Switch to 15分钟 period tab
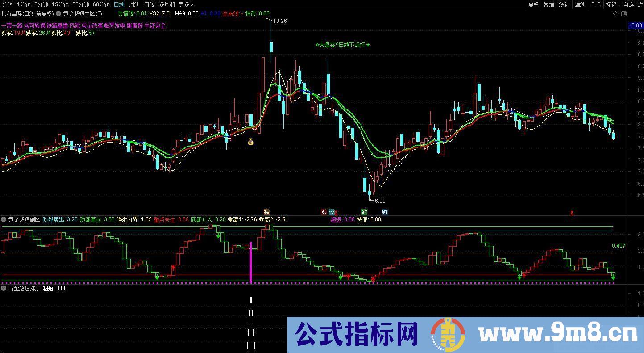The width and height of the screenshot is (644, 353). (x=60, y=4)
